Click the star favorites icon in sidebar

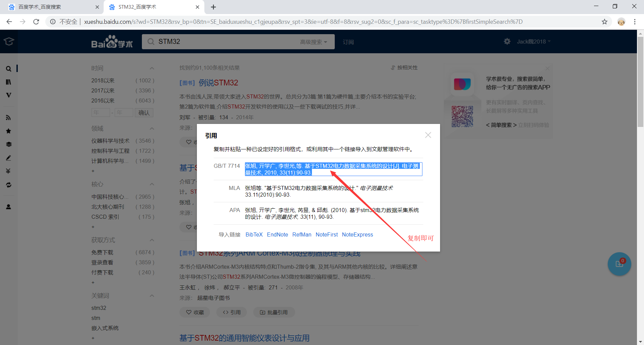pyautogui.click(x=9, y=131)
